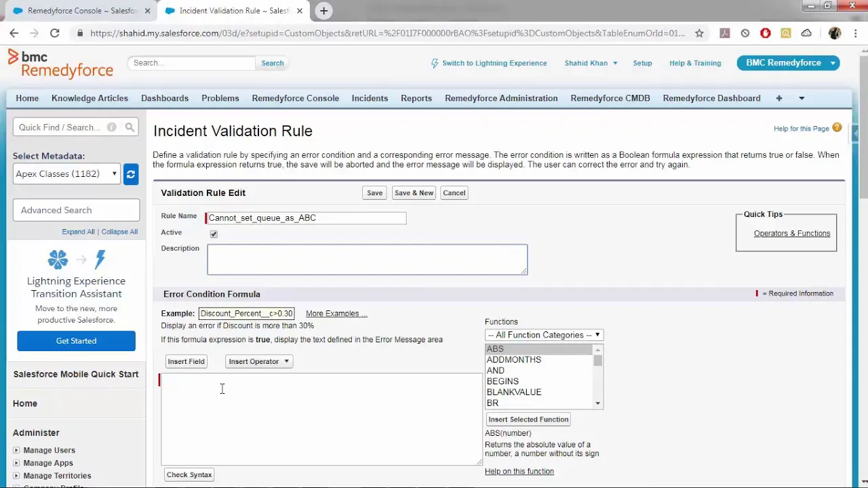
Task: Click the BMC Remedyforce logo
Action: tap(60, 64)
